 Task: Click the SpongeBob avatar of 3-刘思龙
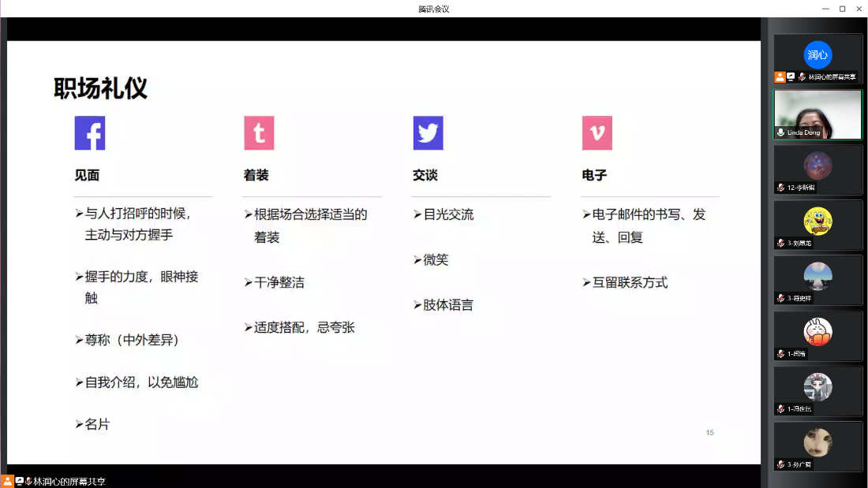pyautogui.click(x=817, y=221)
